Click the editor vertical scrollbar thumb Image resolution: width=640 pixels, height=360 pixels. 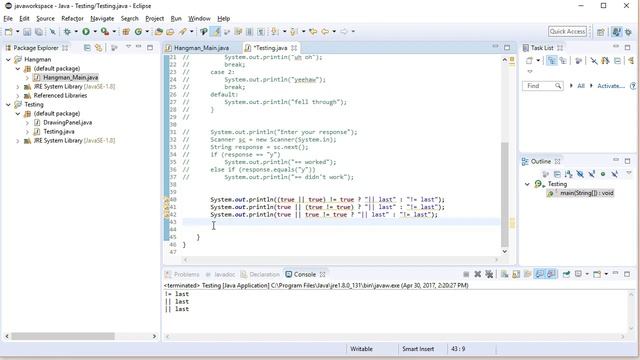[504, 194]
